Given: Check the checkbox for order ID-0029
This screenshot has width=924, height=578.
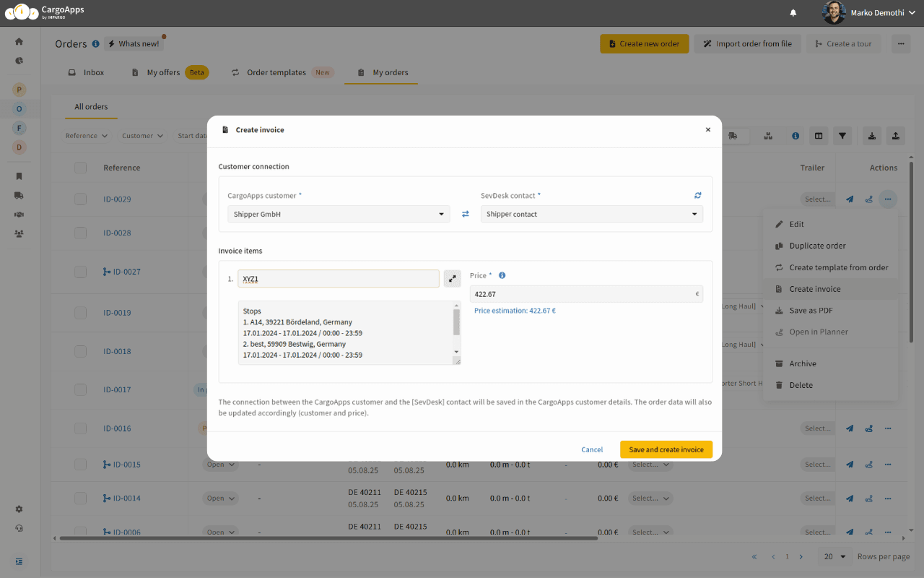Looking at the screenshot, I should (80, 199).
